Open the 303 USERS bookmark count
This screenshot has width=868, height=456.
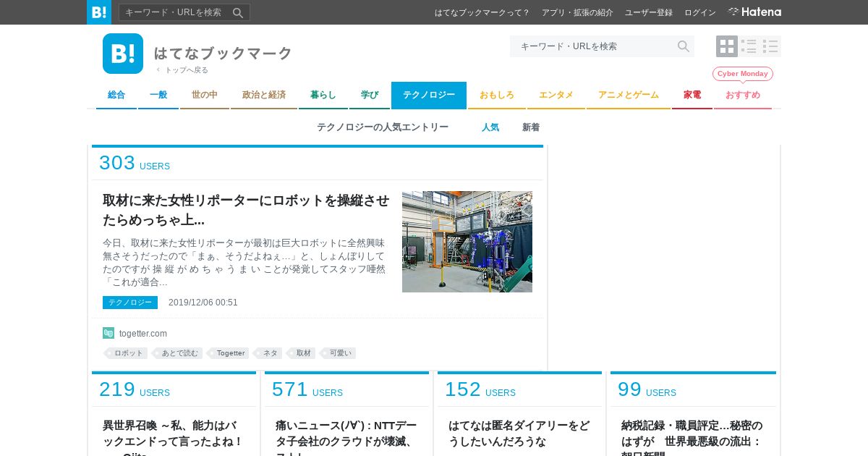pos(135,163)
